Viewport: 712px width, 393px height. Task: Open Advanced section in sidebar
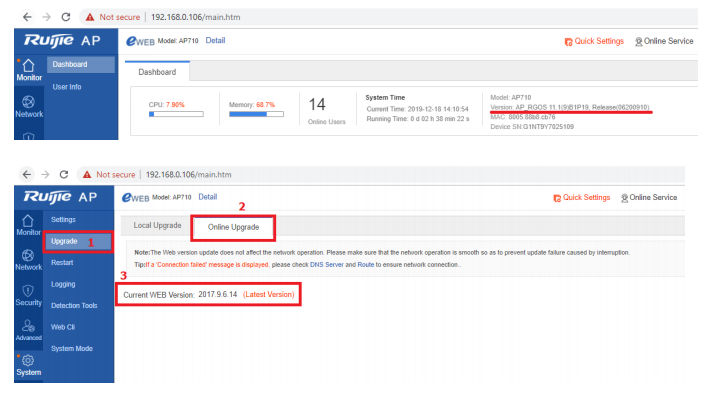(28, 330)
